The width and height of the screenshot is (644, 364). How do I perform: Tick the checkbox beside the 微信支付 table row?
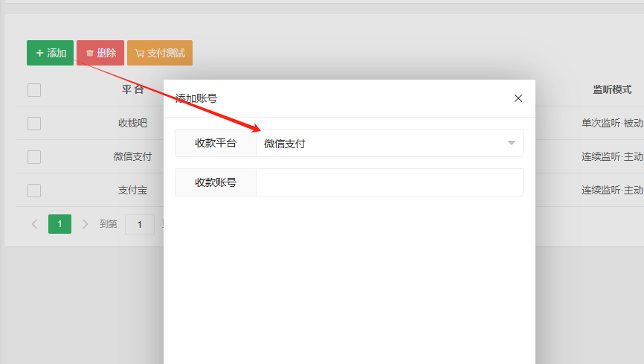34,157
